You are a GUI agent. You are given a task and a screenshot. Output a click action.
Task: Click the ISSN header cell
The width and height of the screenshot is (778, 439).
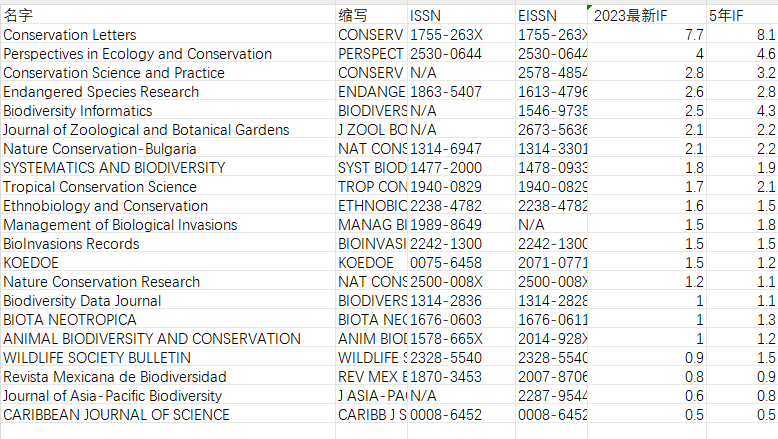click(x=461, y=15)
